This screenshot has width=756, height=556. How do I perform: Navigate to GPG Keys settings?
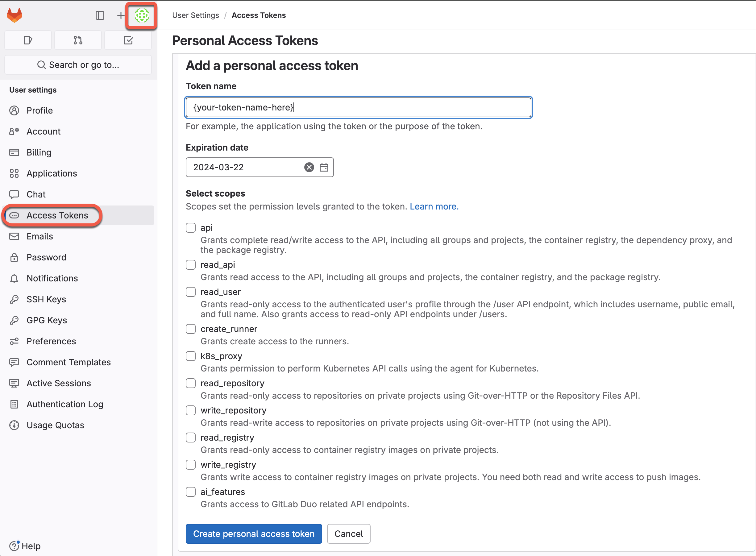[47, 320]
